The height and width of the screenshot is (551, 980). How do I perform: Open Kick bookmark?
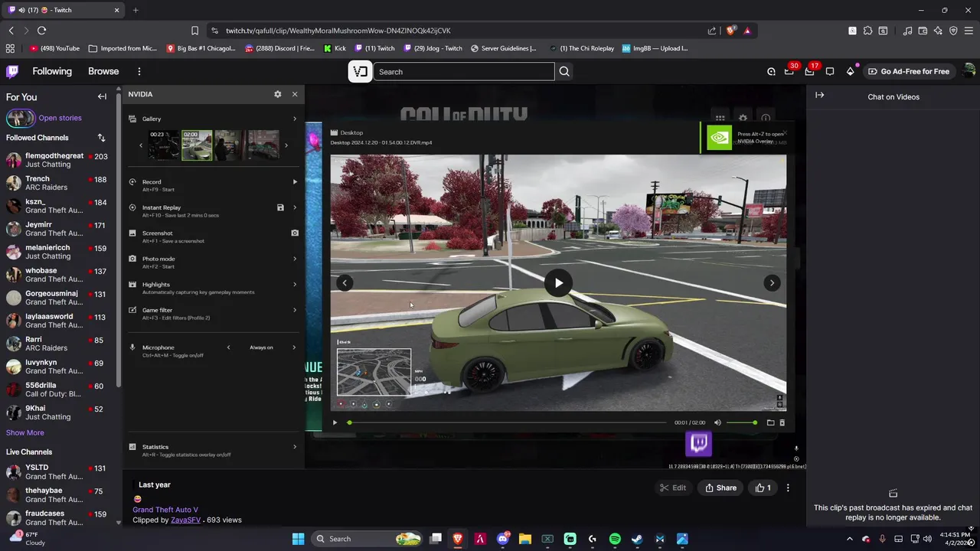coord(335,48)
